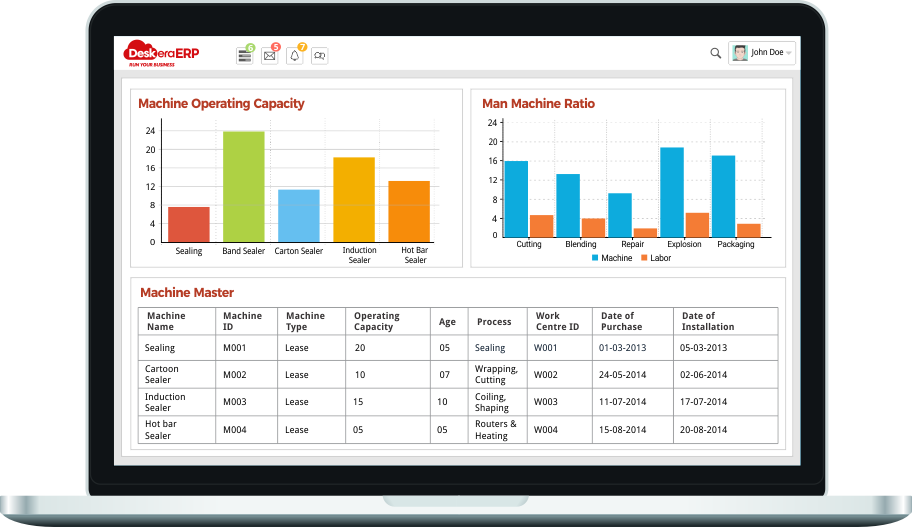Toggle the Machine series in chart legend
Image resolution: width=912 pixels, height=527 pixels.
click(611, 258)
